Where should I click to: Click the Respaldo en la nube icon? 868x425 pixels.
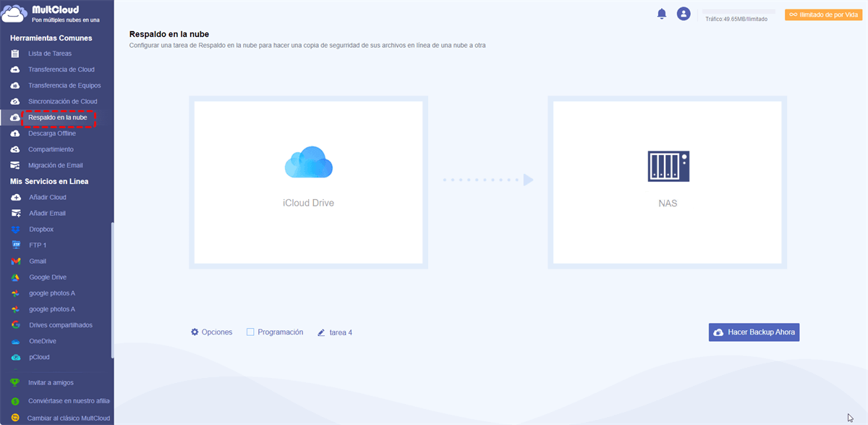point(15,117)
